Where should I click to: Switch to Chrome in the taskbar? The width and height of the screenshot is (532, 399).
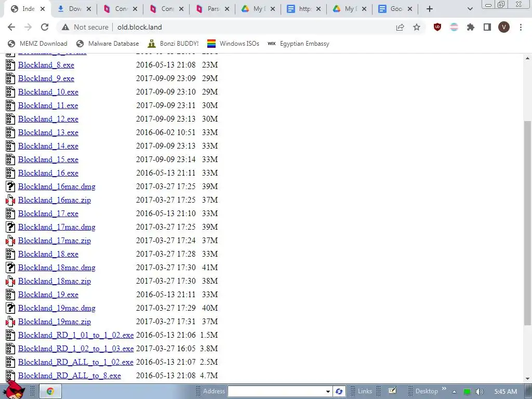50,391
